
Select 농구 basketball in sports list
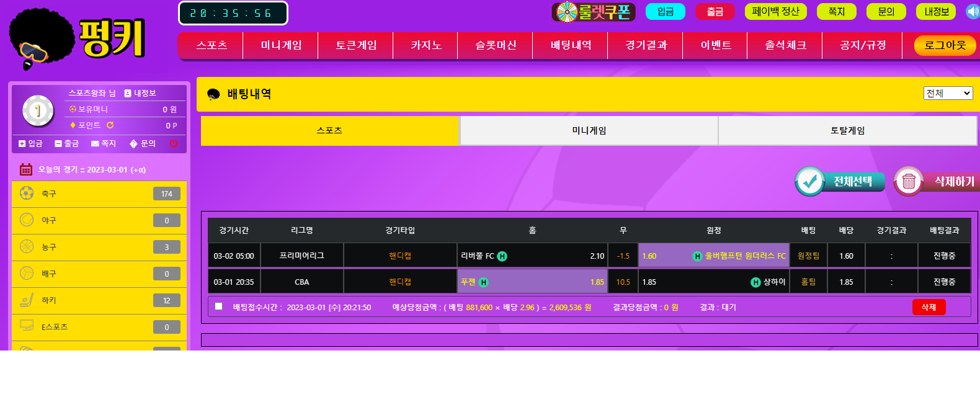pyautogui.click(x=99, y=247)
